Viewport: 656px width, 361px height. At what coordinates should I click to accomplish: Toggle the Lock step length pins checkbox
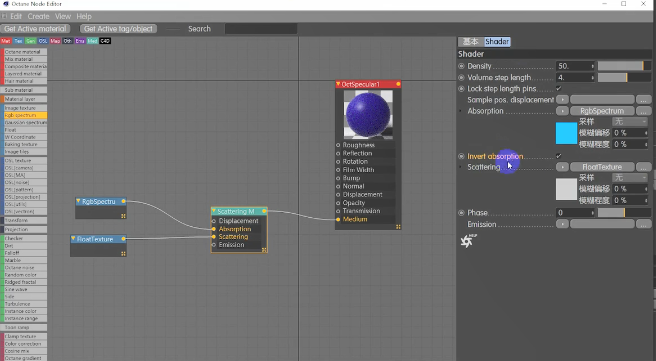tap(559, 89)
